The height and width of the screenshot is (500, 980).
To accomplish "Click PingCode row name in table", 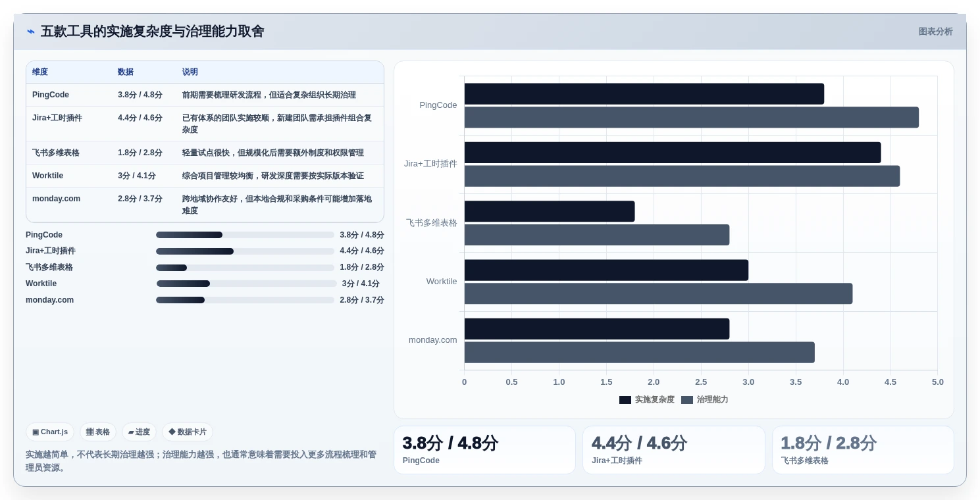I will point(51,95).
